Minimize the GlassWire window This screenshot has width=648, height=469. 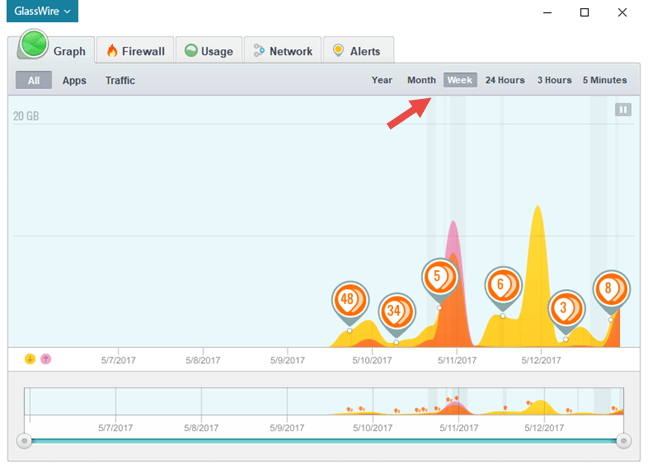tap(547, 12)
